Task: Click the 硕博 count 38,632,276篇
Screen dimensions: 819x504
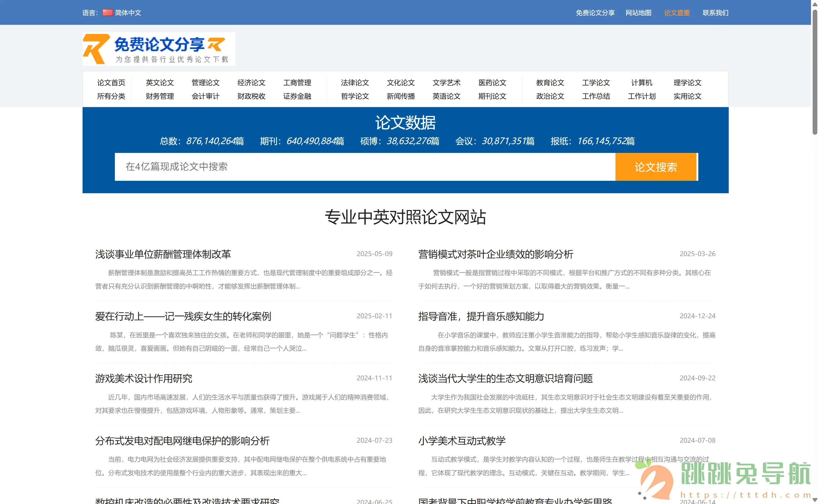Action: click(413, 141)
